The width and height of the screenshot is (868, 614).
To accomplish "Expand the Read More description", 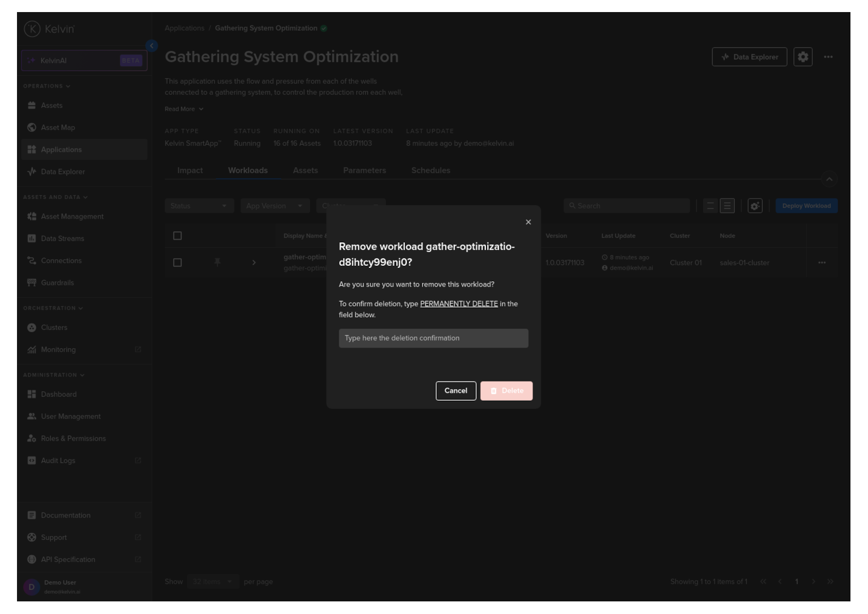I will tap(184, 109).
